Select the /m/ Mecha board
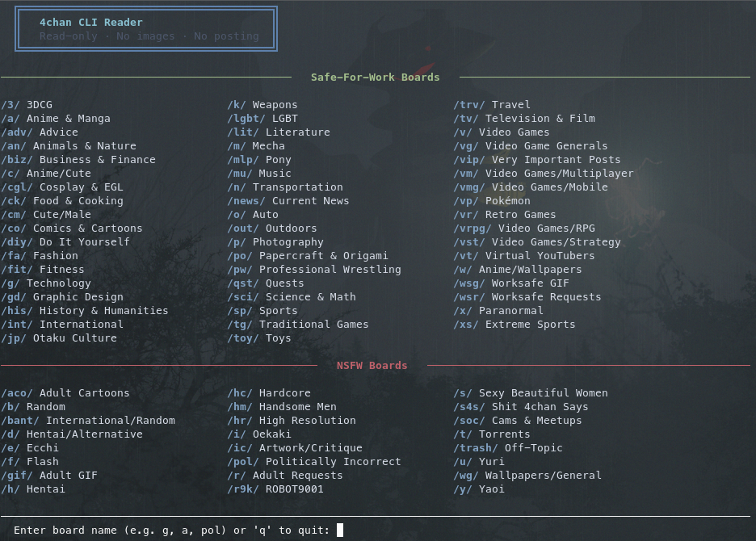756x541 pixels. pyautogui.click(x=256, y=145)
